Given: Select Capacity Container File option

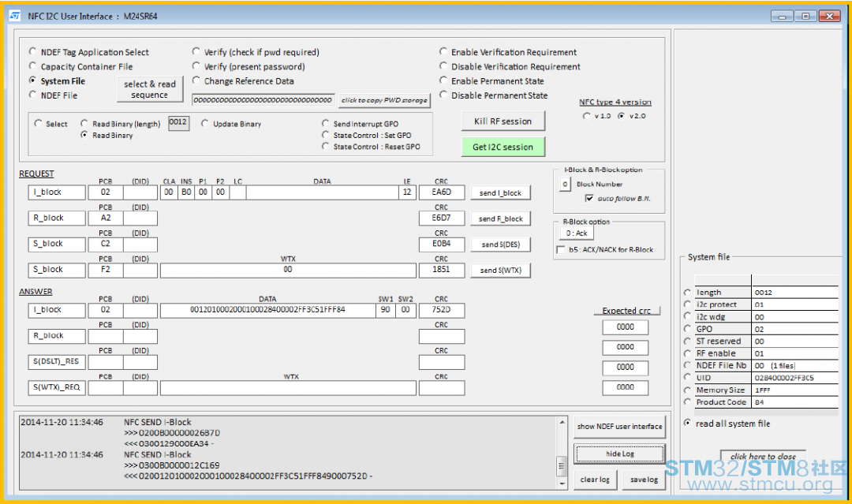Looking at the screenshot, I should pyautogui.click(x=32, y=65).
